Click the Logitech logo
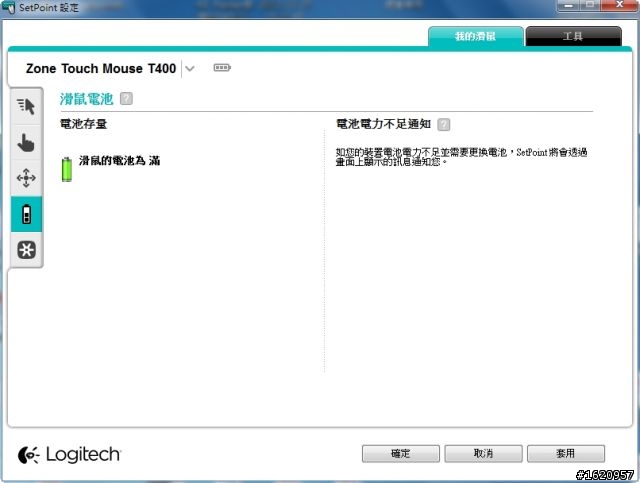This screenshot has height=483, width=640. 69,454
